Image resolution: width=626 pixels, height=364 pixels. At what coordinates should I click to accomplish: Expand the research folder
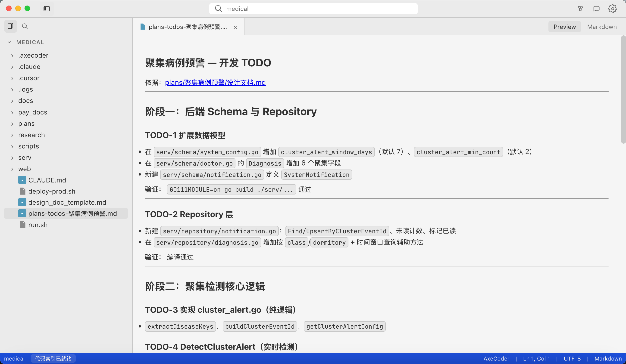tap(12, 135)
